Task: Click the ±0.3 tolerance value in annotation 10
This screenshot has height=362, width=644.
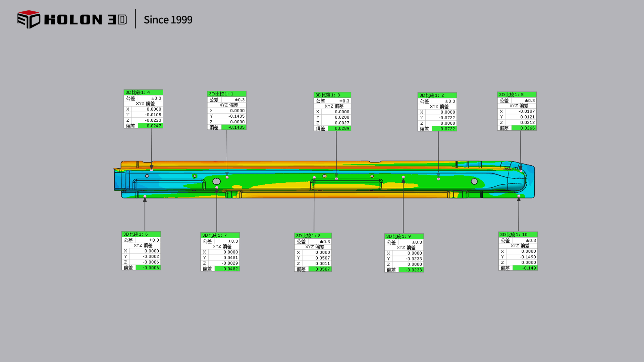Action: [x=531, y=240]
